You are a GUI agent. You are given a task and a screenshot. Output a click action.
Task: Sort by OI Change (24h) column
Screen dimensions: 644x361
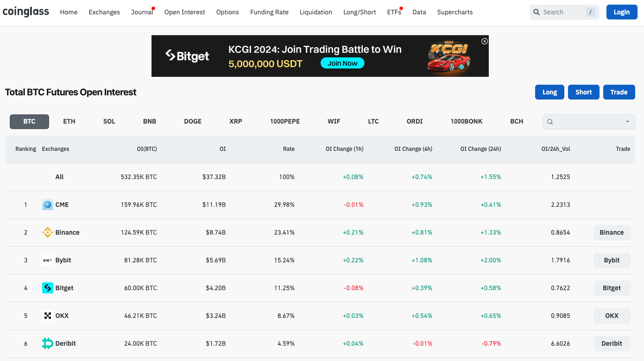480,149
